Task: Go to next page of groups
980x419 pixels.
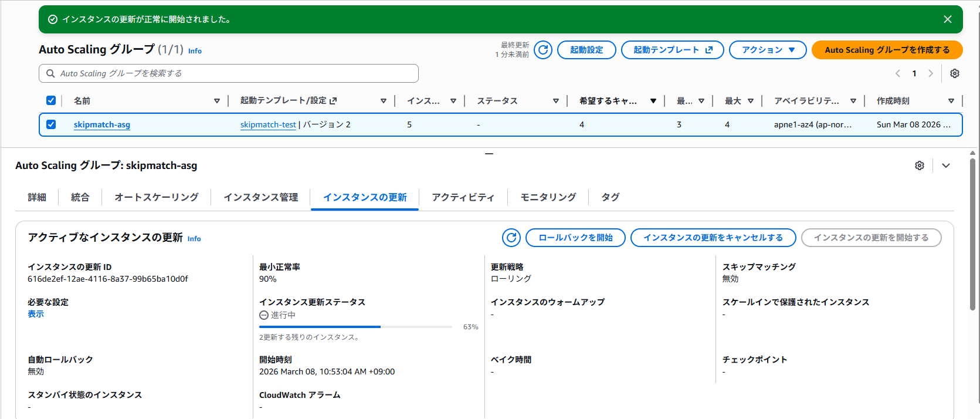Action: pyautogui.click(x=931, y=73)
